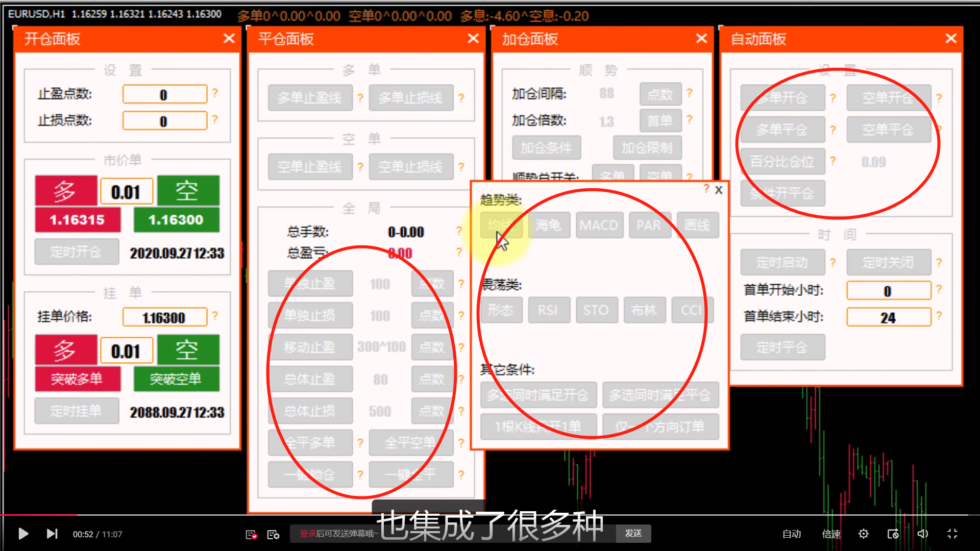Enable picture-in-picture mode icon

(x=893, y=534)
